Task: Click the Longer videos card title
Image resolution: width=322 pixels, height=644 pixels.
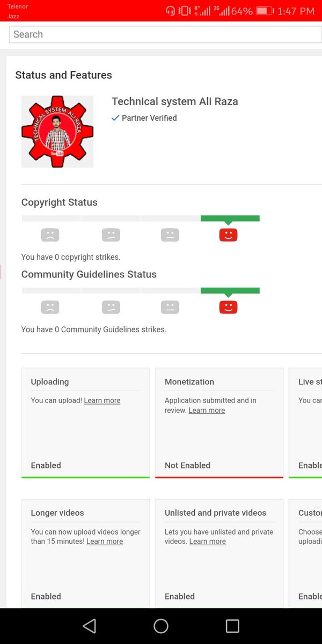Action: [57, 513]
